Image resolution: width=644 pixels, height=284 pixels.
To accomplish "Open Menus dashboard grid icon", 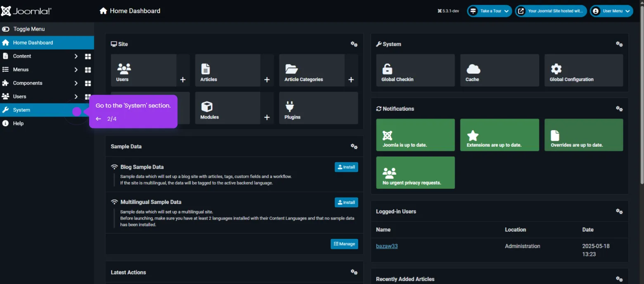I will coord(88,70).
